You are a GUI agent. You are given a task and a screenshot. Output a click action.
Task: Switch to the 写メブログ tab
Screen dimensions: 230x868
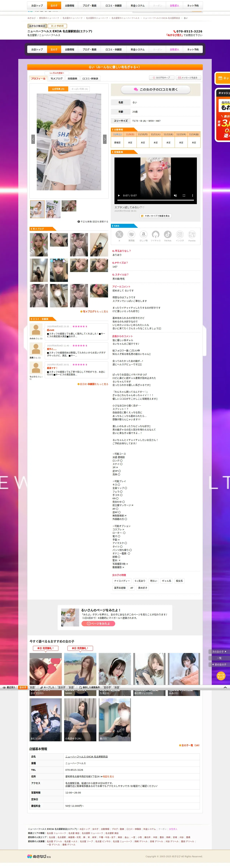[57, 78]
